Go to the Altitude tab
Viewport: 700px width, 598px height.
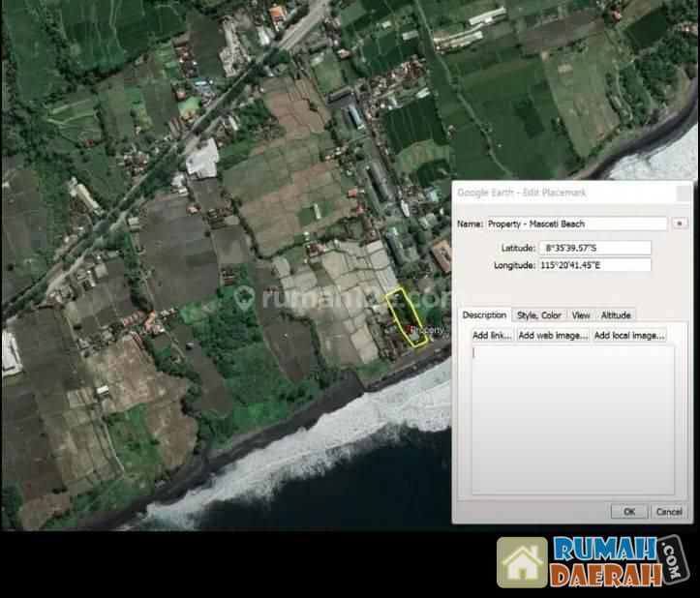[616, 314]
